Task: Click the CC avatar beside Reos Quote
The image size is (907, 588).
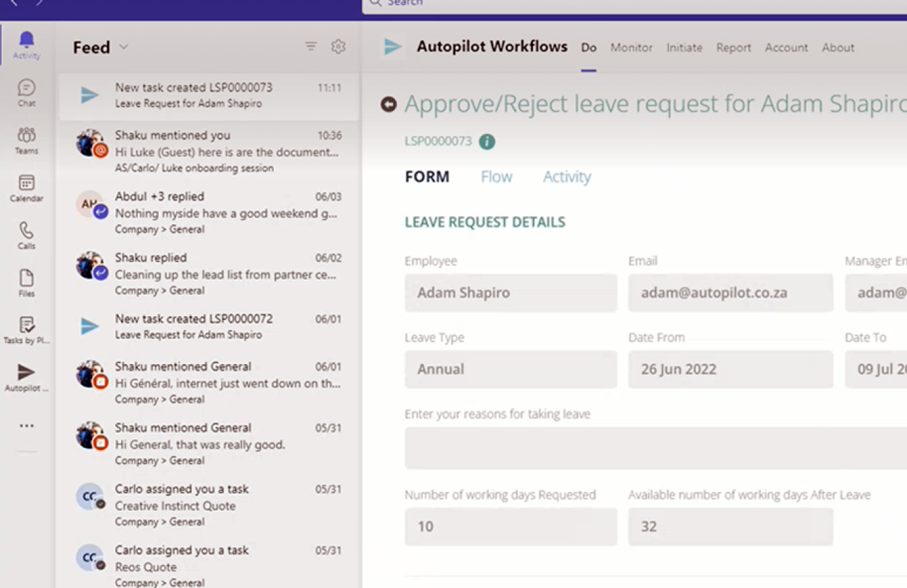Action: tap(90, 558)
